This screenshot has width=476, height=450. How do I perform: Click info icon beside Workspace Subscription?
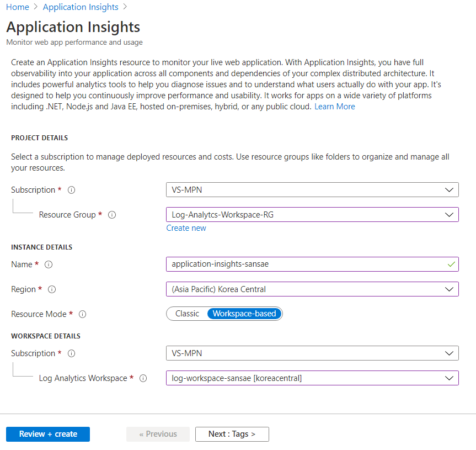click(x=71, y=353)
